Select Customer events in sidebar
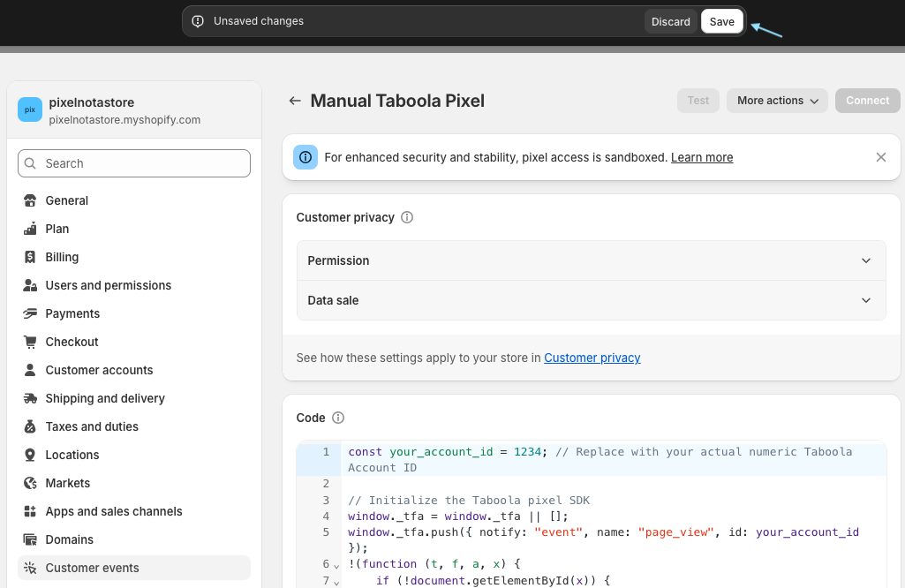The width and height of the screenshot is (905, 588). pyautogui.click(x=134, y=569)
